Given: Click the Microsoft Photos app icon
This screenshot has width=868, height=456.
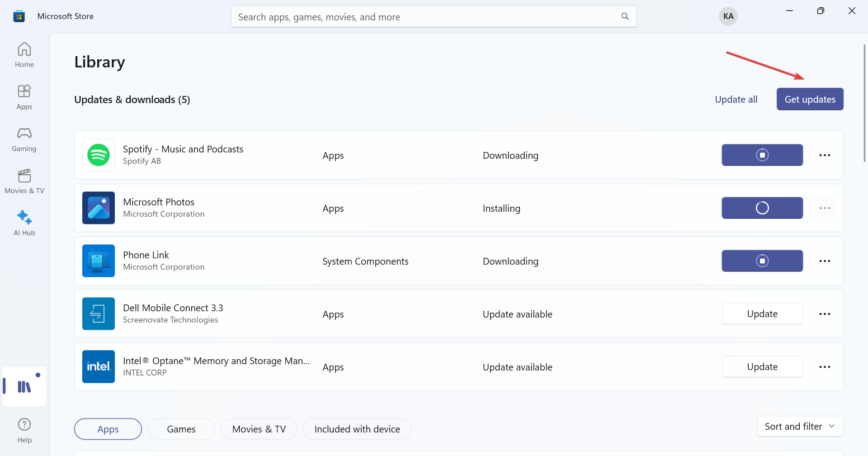Looking at the screenshot, I should 99,208.
